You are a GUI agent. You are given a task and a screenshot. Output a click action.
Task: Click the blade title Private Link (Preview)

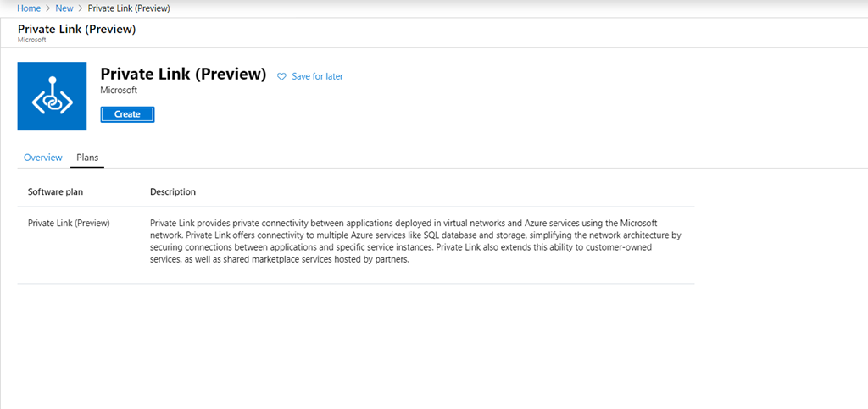tap(77, 30)
